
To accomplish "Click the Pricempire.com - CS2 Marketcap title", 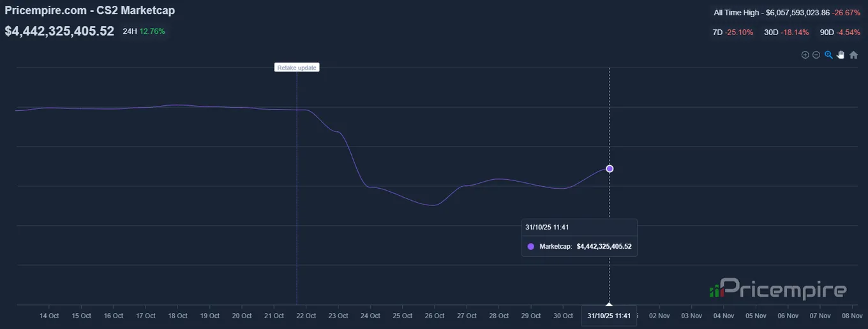I will tap(89, 11).
